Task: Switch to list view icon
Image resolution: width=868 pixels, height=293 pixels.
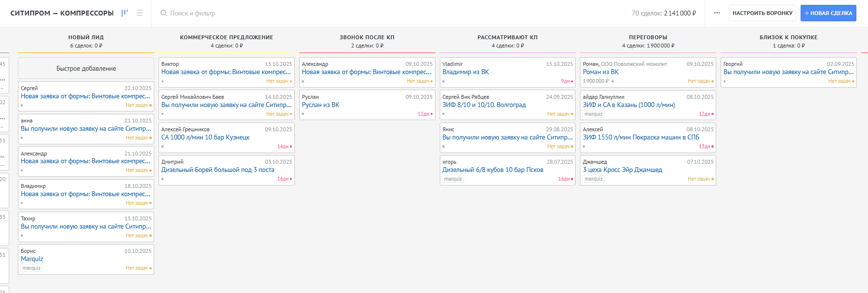Action: click(140, 13)
